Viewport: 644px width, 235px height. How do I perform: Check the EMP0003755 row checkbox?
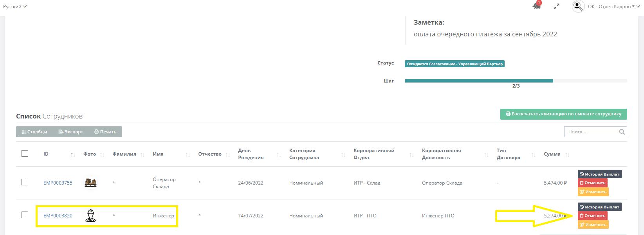coord(25,182)
